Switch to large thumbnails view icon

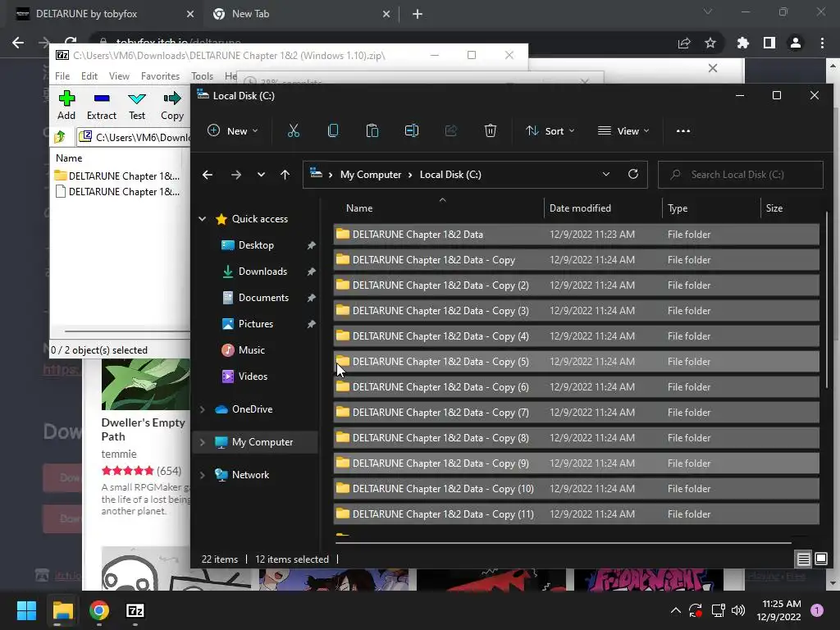click(821, 559)
